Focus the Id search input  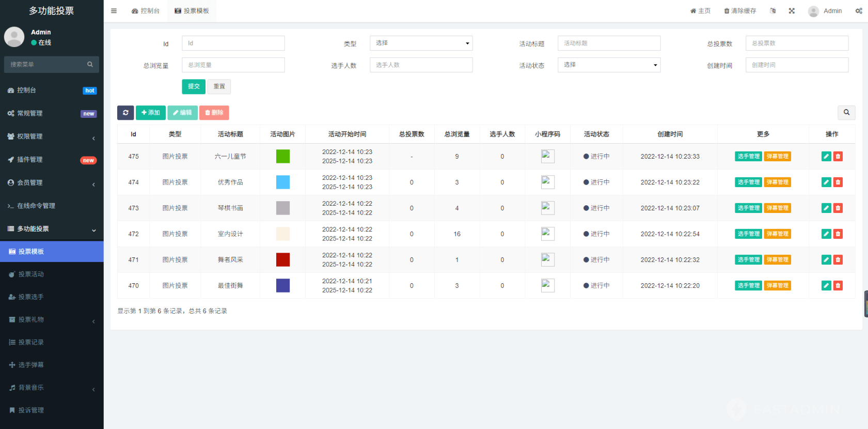(233, 43)
